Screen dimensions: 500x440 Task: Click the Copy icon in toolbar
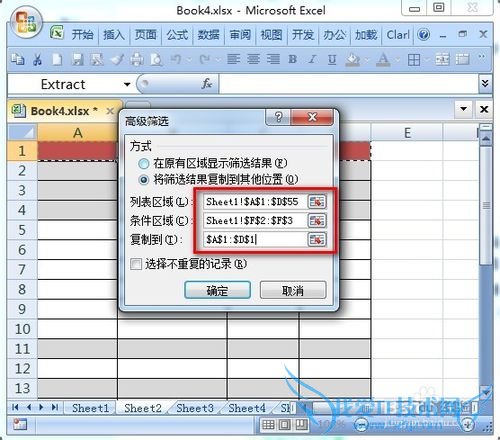(x=17, y=60)
